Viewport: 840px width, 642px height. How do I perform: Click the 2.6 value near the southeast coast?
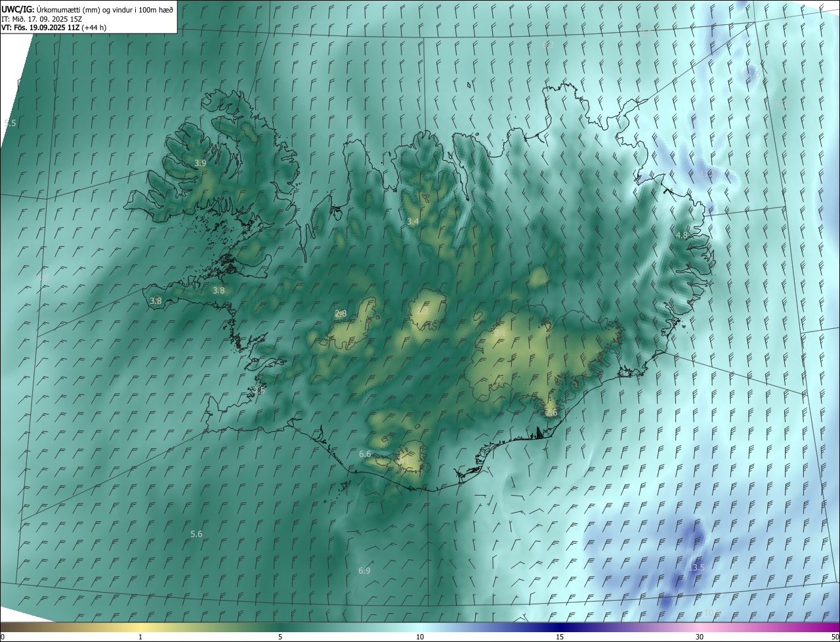point(551,413)
